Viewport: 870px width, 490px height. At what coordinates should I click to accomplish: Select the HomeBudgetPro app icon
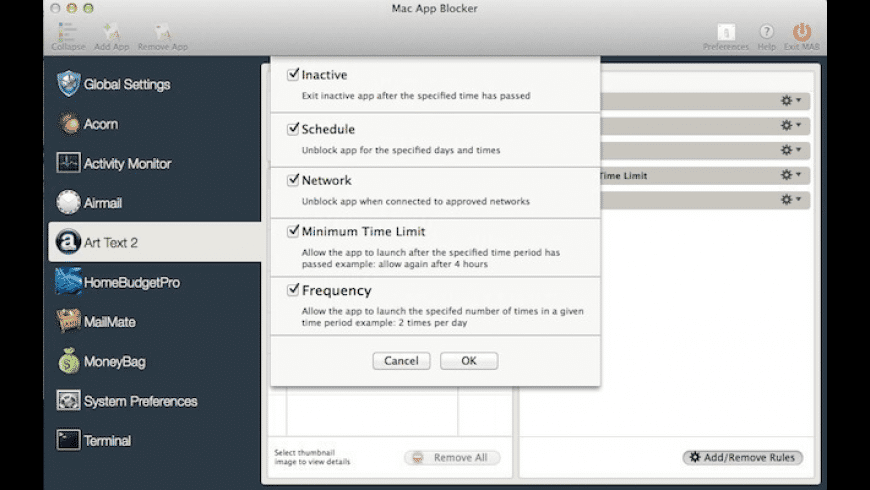(x=68, y=282)
